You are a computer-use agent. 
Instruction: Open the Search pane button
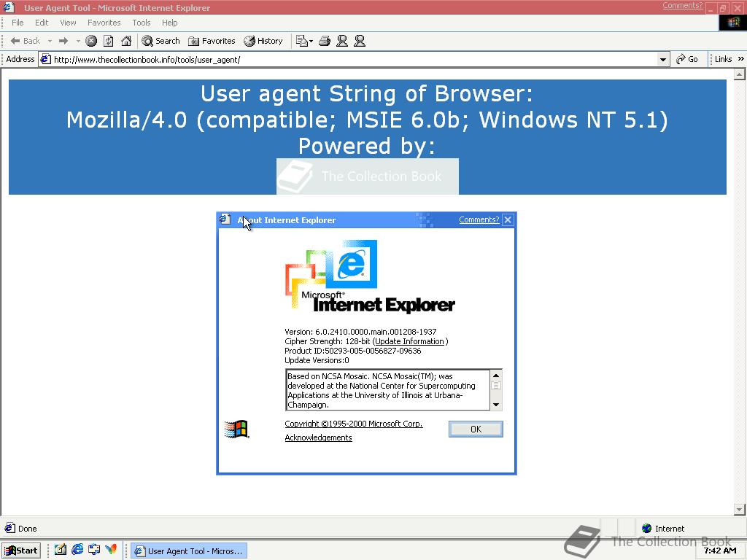[160, 41]
